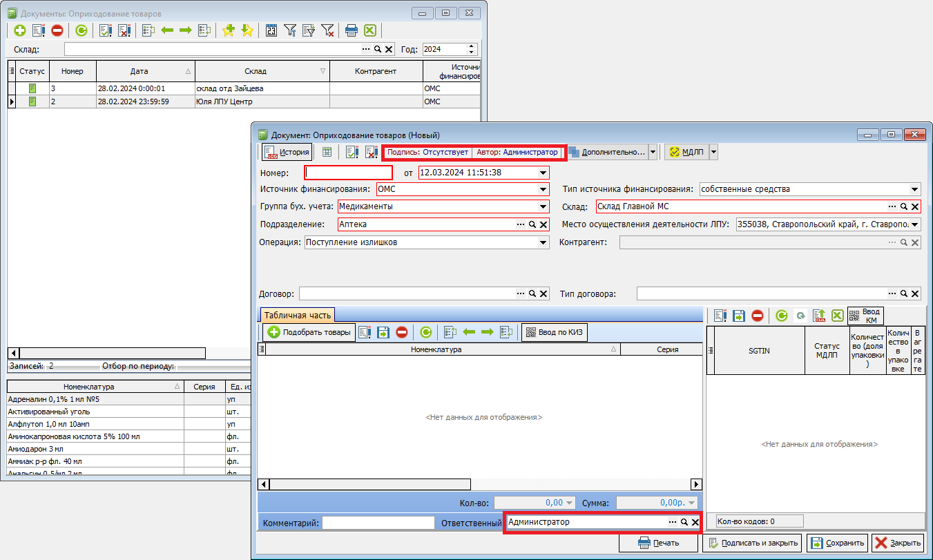Expand the Группа бух. учета dropdown
The height and width of the screenshot is (560, 933).
[544, 206]
